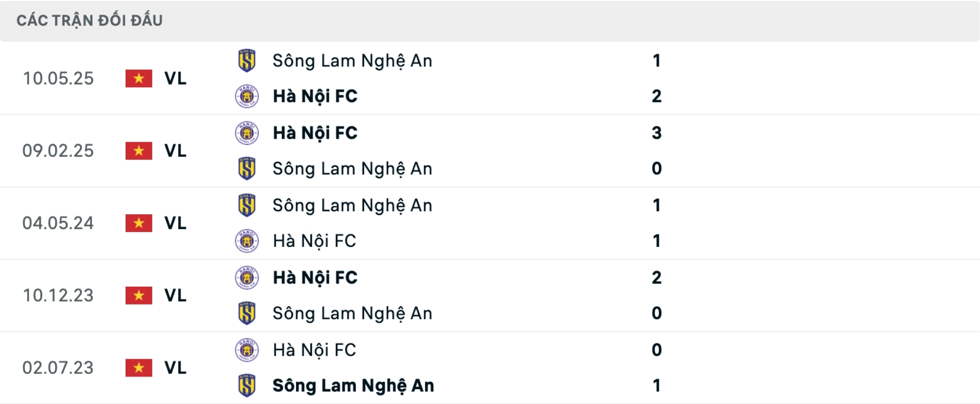The image size is (980, 404).
Task: Click the Hà Nội FC crest in the 10.12.23 row
Action: pos(247,278)
